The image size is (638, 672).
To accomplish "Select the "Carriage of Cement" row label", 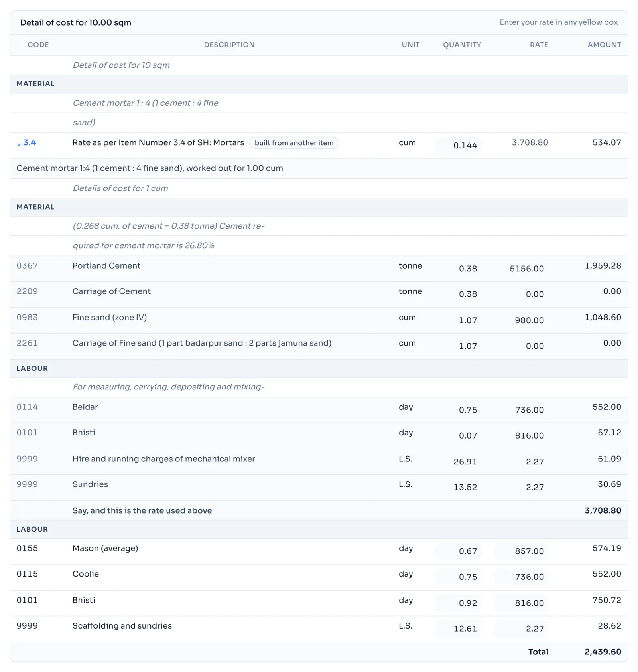I will [x=112, y=291].
